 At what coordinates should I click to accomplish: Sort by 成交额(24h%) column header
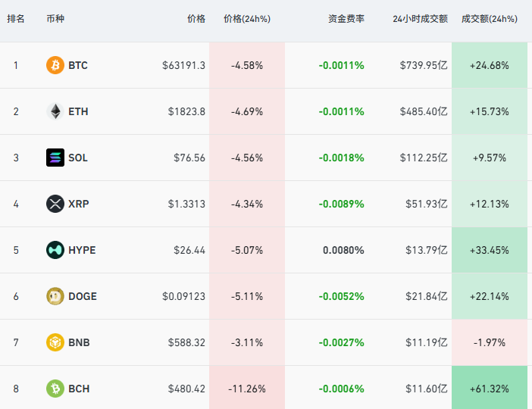489,18
